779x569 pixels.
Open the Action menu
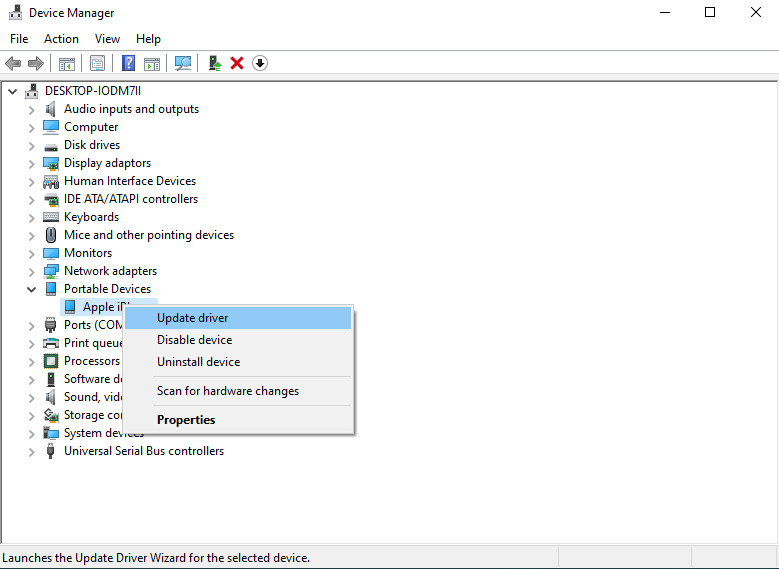61,39
